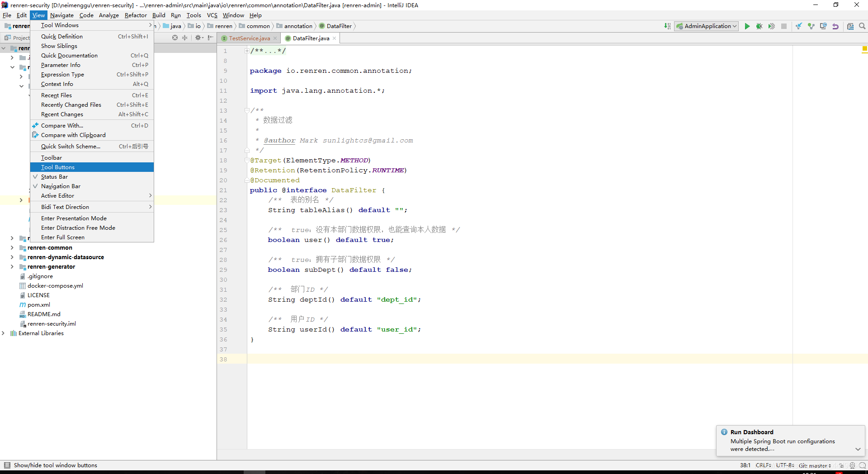Switch to TestService.java tab
Image resolution: width=868 pixels, height=474 pixels.
(x=250, y=38)
